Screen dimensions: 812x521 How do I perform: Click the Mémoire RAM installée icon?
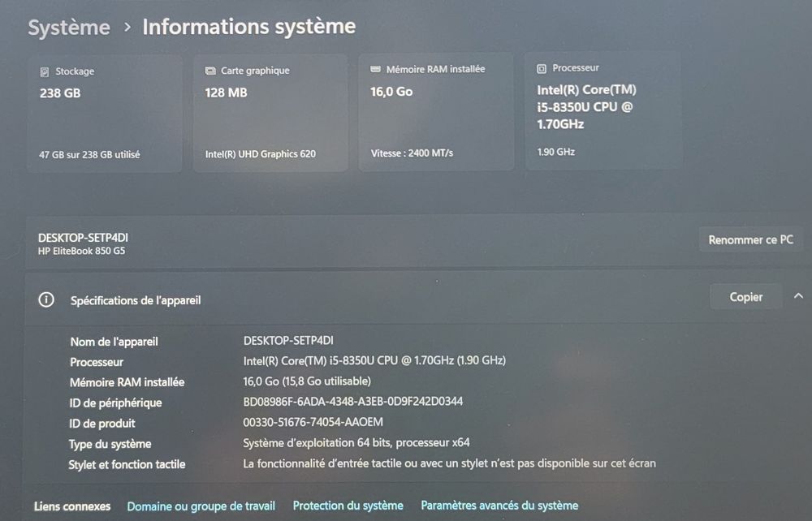point(375,69)
